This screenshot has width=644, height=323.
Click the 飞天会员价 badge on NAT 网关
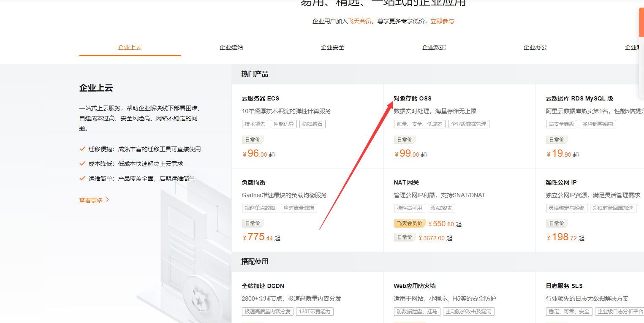tap(409, 223)
